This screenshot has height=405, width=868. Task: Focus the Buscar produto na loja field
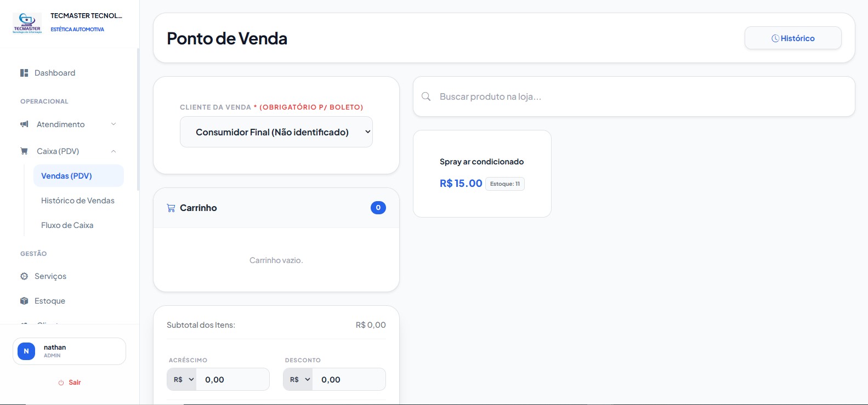coord(634,96)
